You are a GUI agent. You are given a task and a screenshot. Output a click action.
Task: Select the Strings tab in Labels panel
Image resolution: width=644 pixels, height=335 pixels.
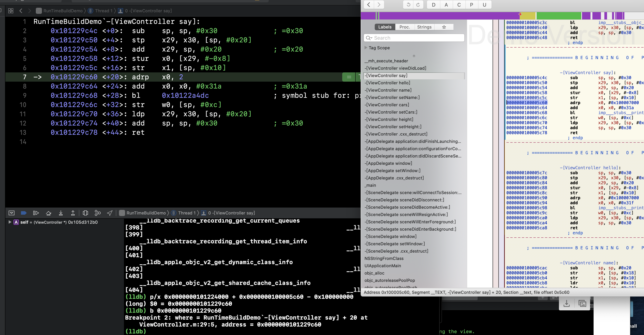click(424, 26)
